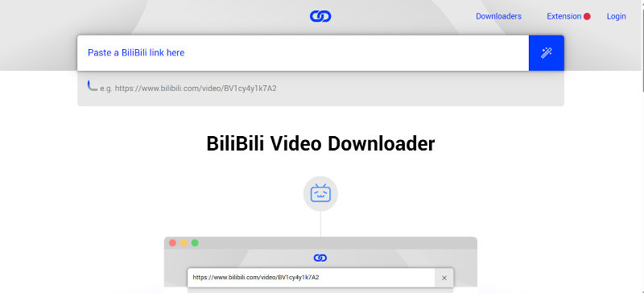The width and height of the screenshot is (644, 293).
Task: Click the magic wand download button
Action: (547, 53)
